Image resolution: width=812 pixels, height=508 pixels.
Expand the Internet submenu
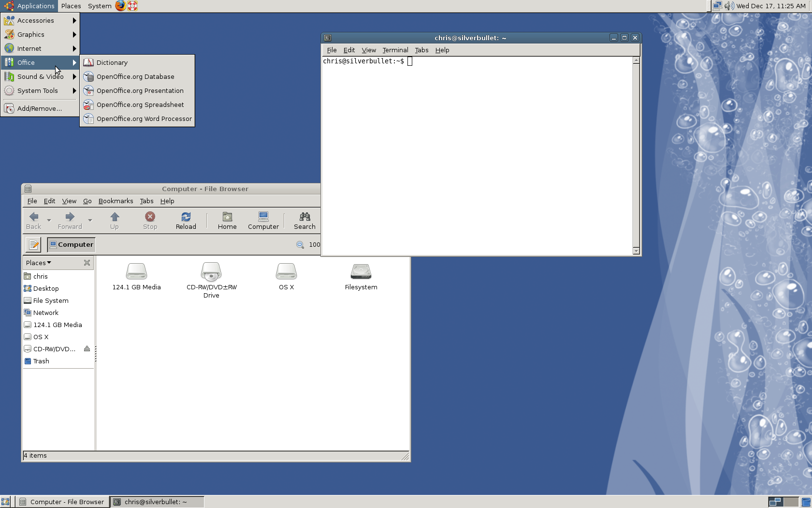pos(40,48)
